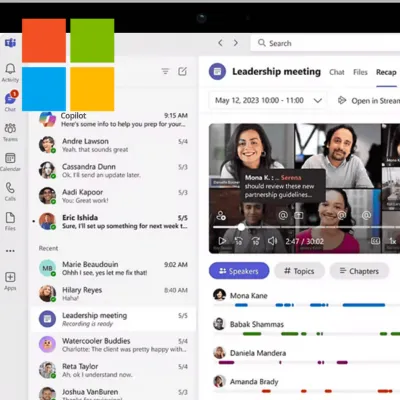The image size is (400, 400).
Task: Switch to the Files tab
Action: [360, 72]
